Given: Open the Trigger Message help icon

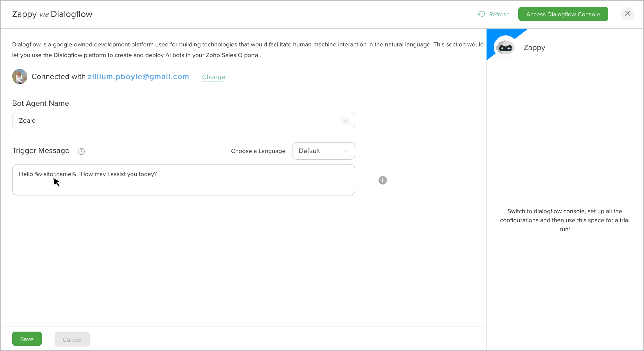Looking at the screenshot, I should [x=81, y=151].
